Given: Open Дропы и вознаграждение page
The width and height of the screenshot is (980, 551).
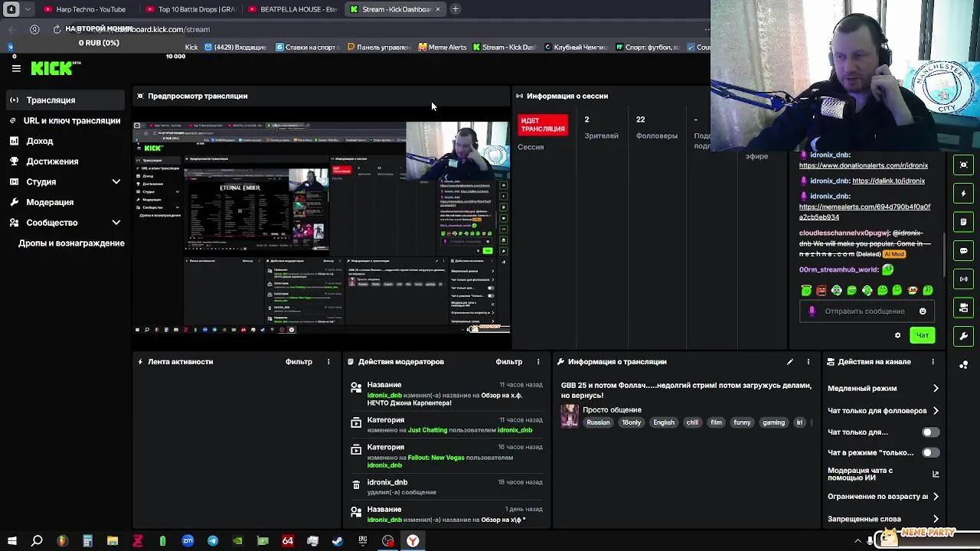Looking at the screenshot, I should click(x=71, y=243).
